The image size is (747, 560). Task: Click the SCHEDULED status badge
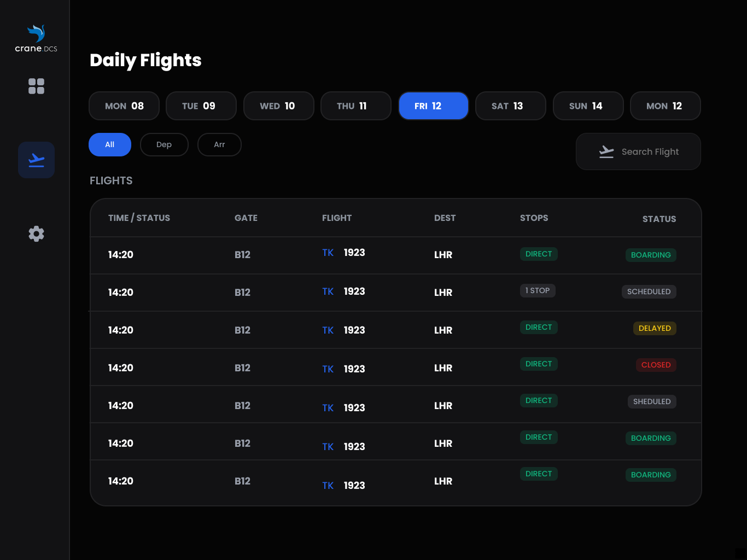[x=649, y=291]
